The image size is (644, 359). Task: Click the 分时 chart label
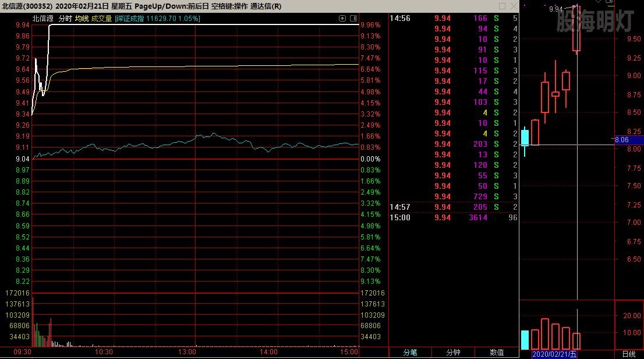(x=65, y=19)
